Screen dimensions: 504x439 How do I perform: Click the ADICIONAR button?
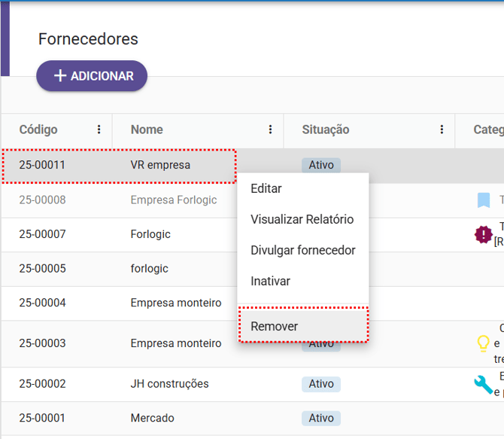(92, 76)
